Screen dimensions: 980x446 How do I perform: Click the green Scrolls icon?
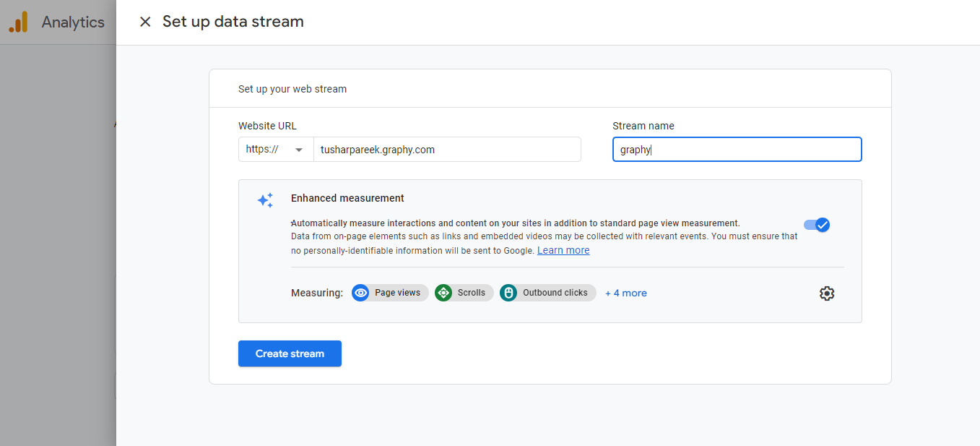click(443, 293)
